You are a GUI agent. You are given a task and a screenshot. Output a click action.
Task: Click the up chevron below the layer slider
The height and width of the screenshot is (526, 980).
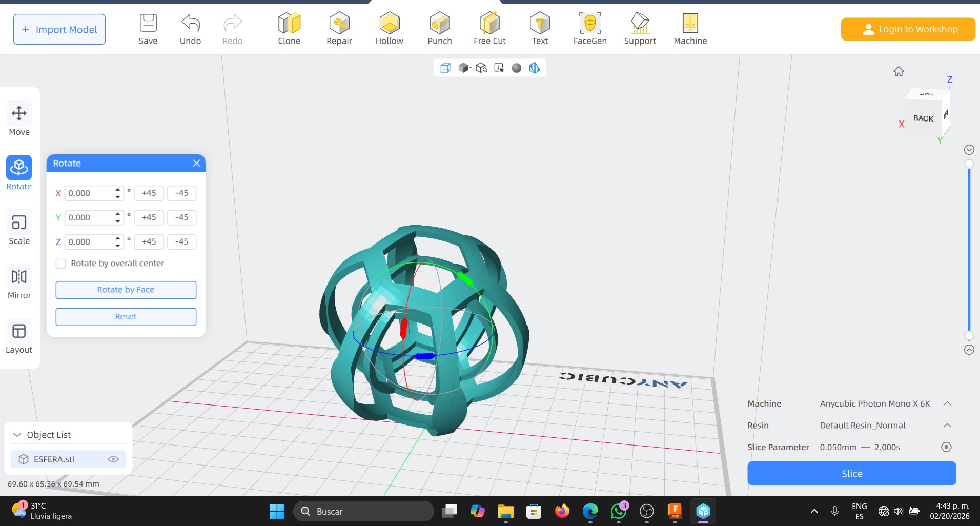point(969,350)
